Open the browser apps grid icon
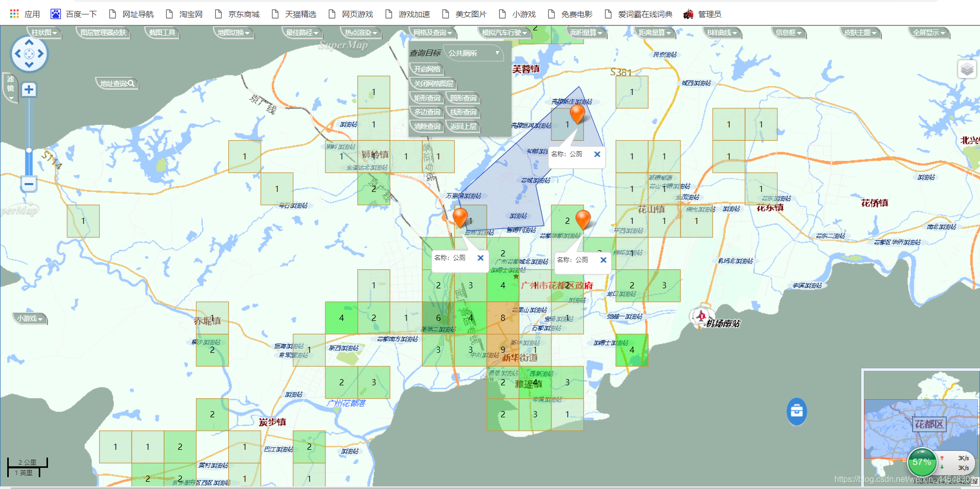 pyautogui.click(x=14, y=14)
